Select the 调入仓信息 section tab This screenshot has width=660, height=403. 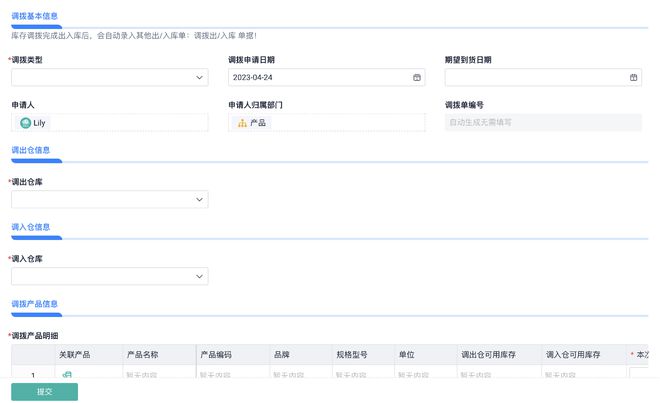click(x=31, y=227)
